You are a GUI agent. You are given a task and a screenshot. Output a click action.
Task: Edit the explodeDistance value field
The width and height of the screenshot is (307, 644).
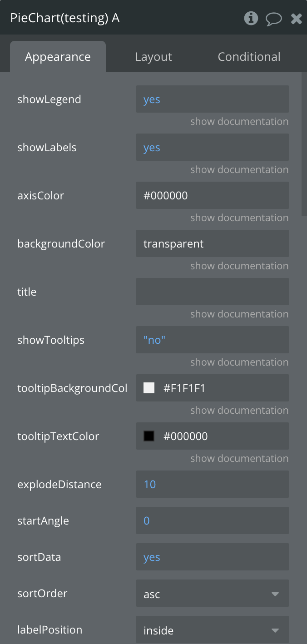coord(212,484)
